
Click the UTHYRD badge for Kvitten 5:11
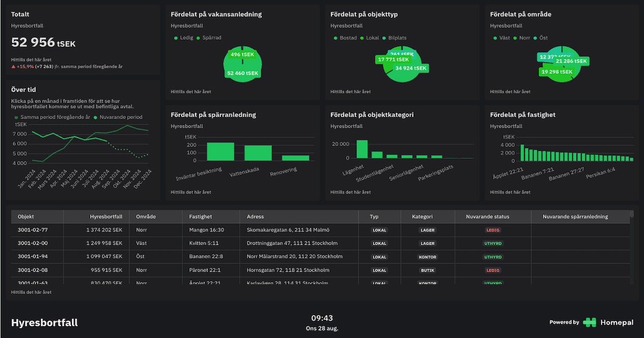coord(494,243)
